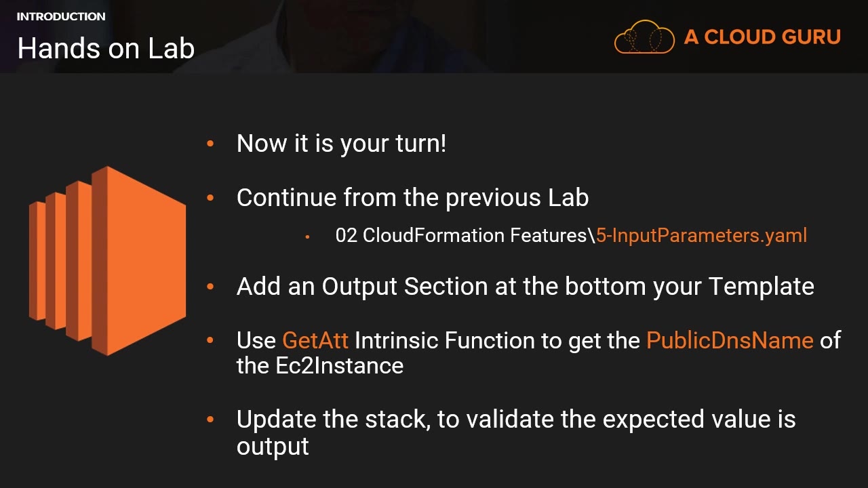Click the small sub-bullet before "02 CloudFormation Features"

(x=308, y=237)
